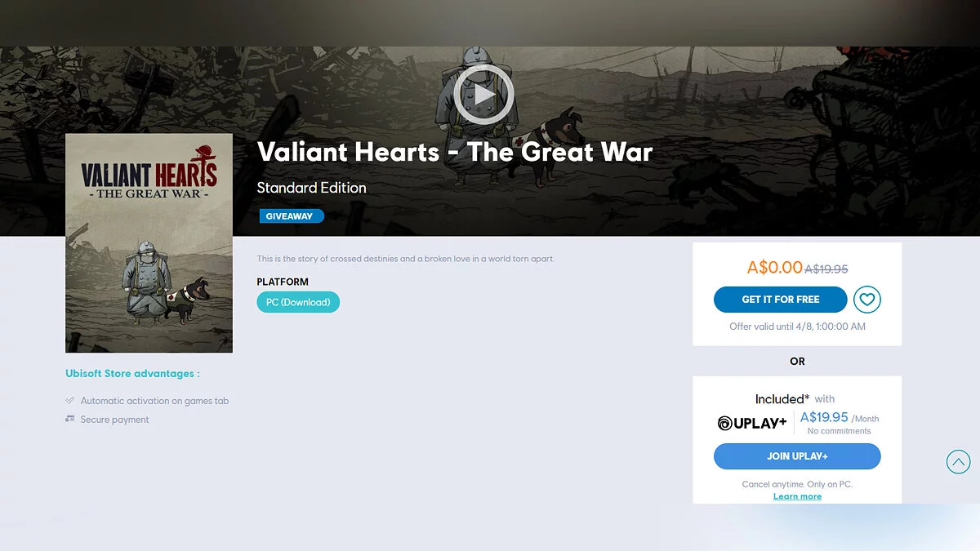Play the Valiant Hearts trailer video
Image resolution: width=980 pixels, height=551 pixels.
(x=483, y=96)
